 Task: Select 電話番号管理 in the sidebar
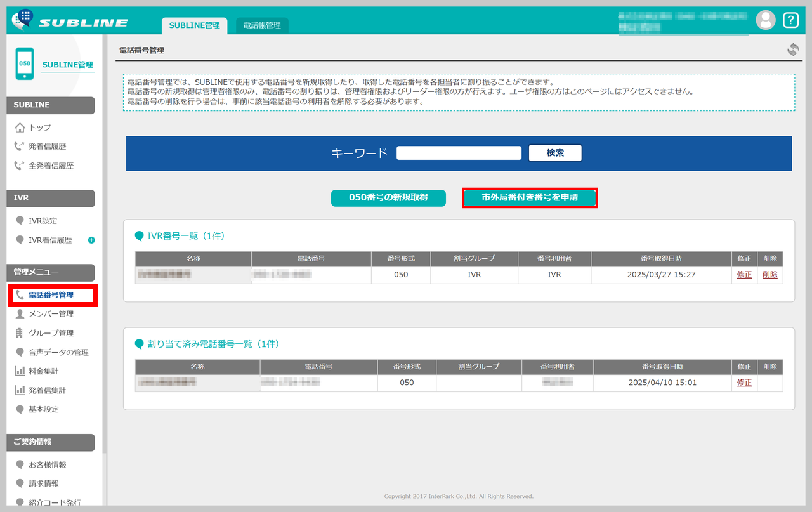coord(51,295)
